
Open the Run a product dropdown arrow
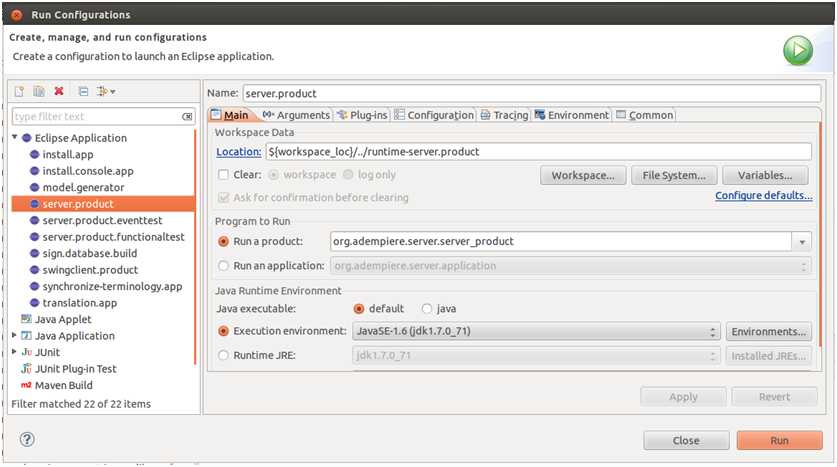pyautogui.click(x=802, y=242)
